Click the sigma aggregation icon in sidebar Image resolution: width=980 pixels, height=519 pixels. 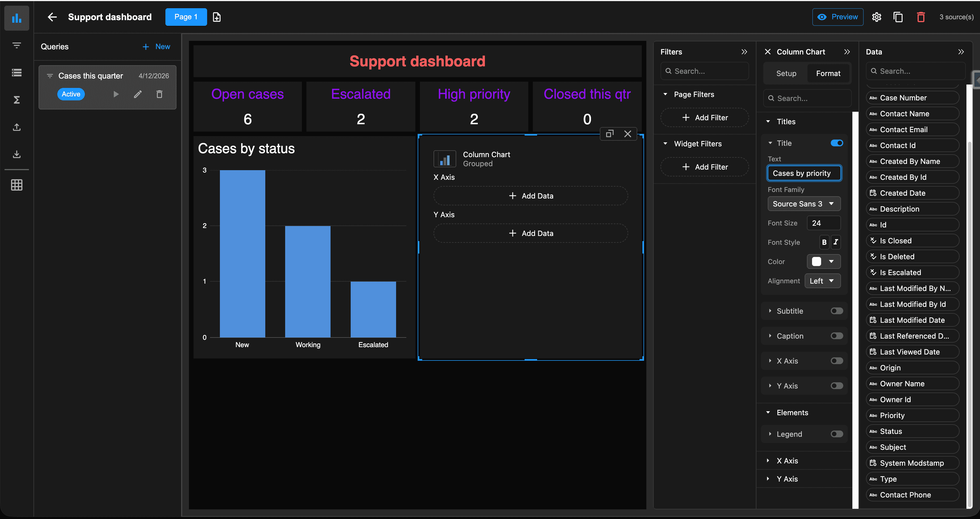(17, 100)
